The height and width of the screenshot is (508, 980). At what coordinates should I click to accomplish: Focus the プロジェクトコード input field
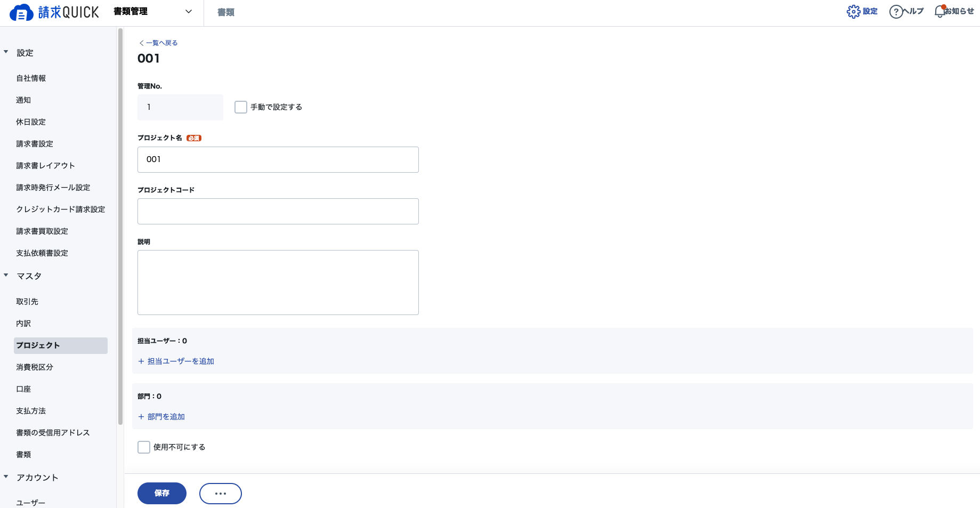coord(278,212)
